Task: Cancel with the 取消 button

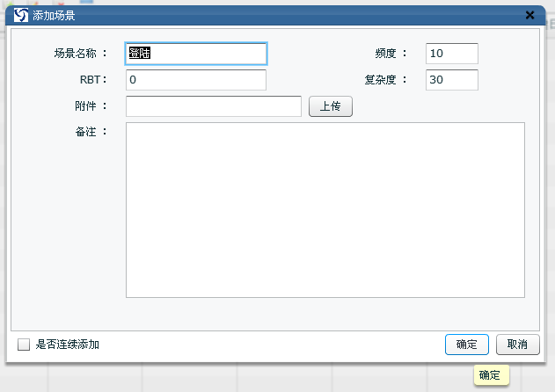Action: 517,345
